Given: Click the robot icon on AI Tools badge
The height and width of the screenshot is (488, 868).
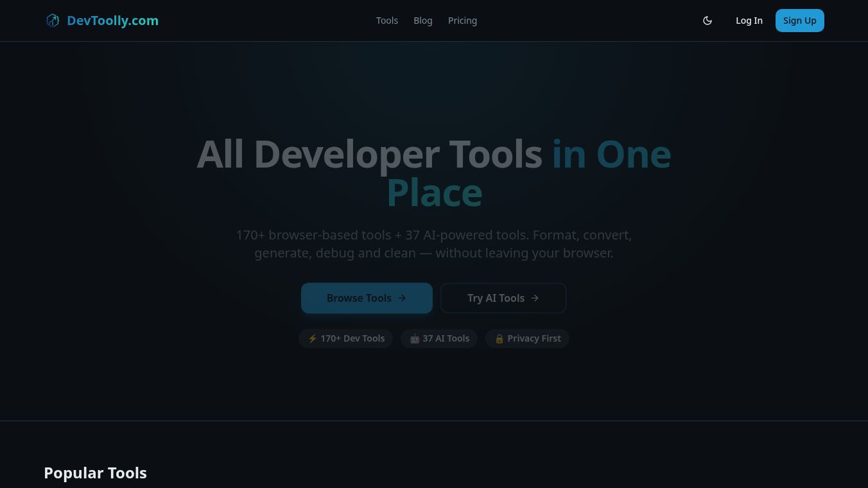Looking at the screenshot, I should pos(415,338).
